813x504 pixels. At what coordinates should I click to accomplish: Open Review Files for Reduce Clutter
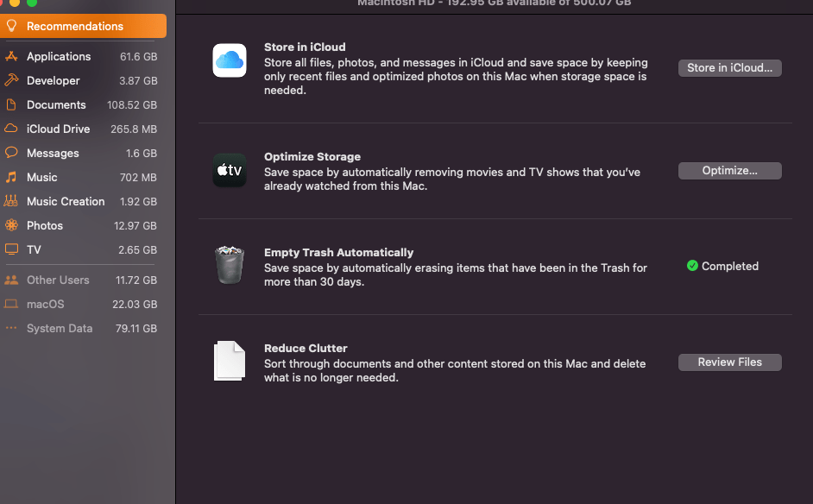pyautogui.click(x=729, y=362)
